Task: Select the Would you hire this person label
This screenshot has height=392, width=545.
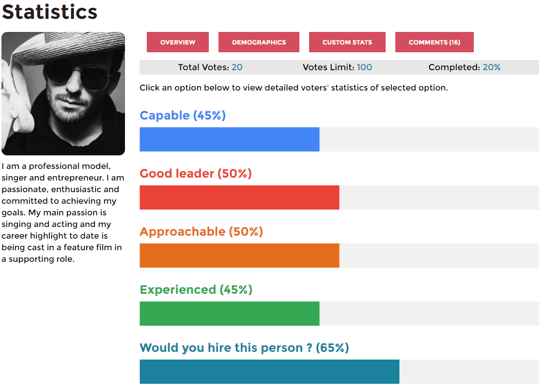Action: [x=244, y=347]
